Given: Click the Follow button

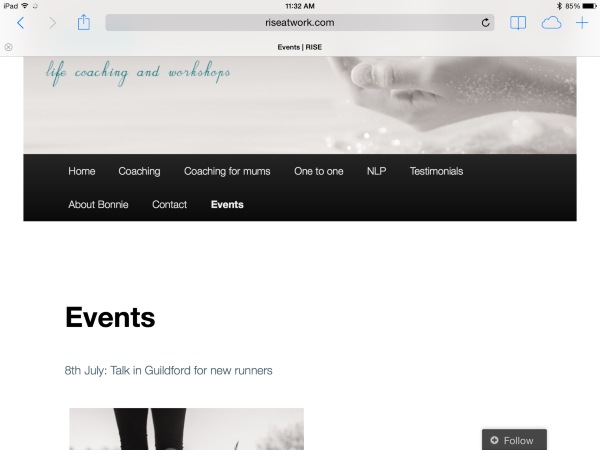Looking at the screenshot, I should point(514,440).
